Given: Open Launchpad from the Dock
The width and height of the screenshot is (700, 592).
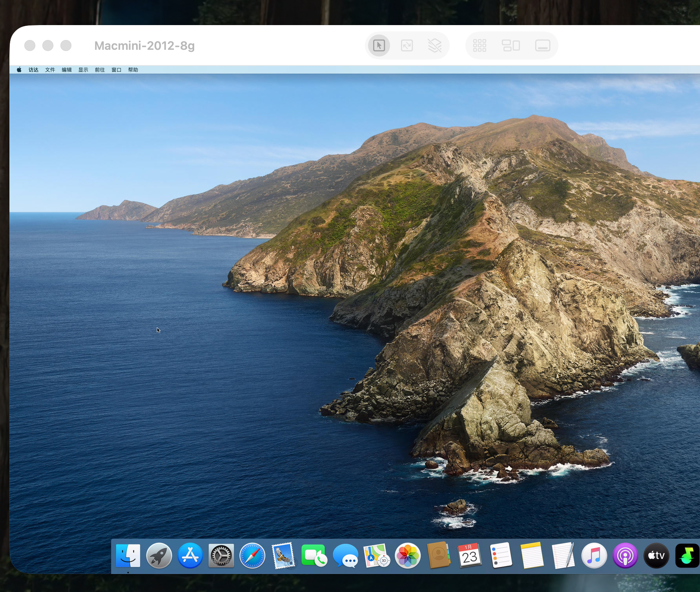Looking at the screenshot, I should 159,556.
